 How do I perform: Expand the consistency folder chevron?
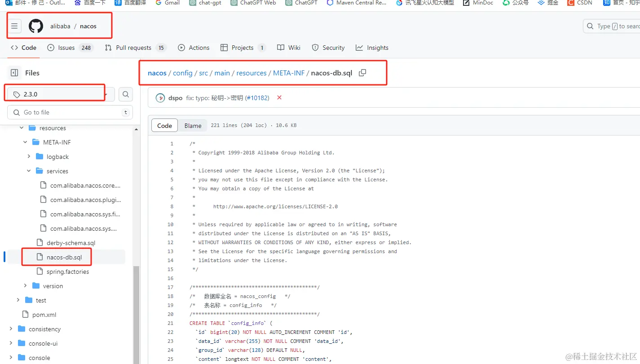[x=11, y=329]
